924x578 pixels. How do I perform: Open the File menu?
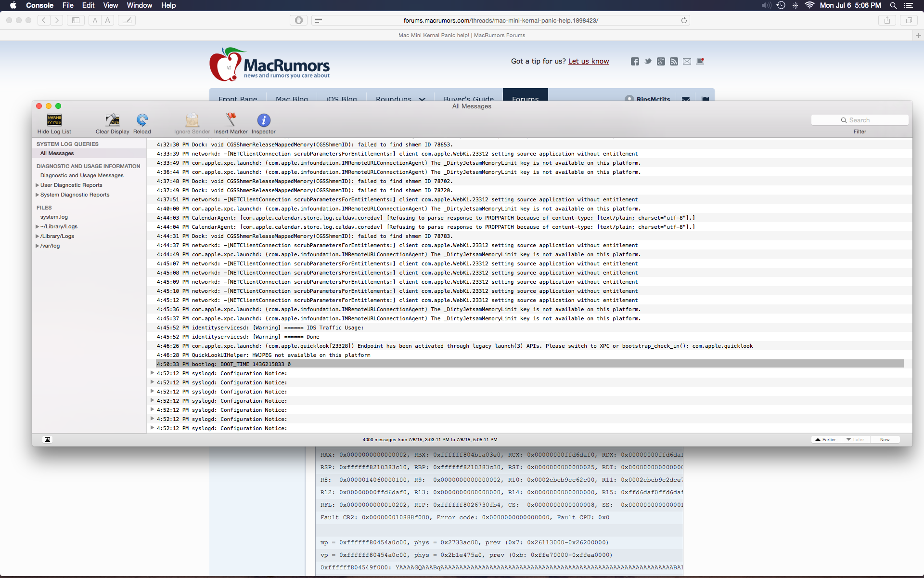(x=68, y=5)
